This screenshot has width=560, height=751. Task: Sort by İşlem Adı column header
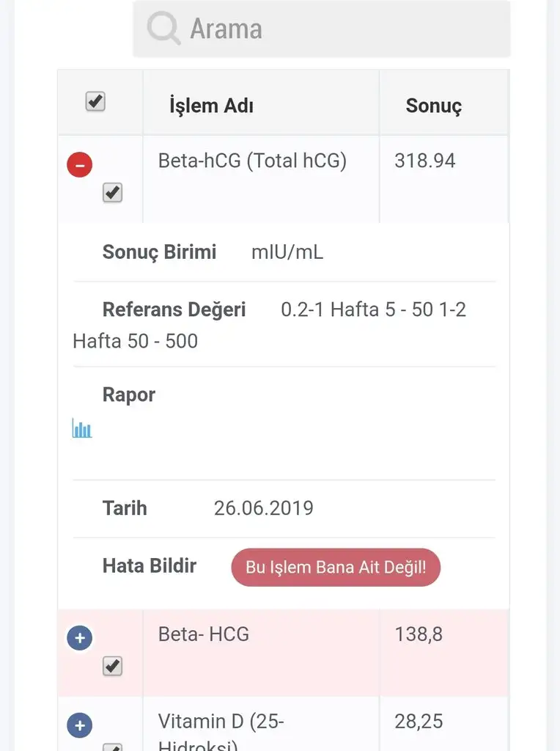[x=211, y=106]
